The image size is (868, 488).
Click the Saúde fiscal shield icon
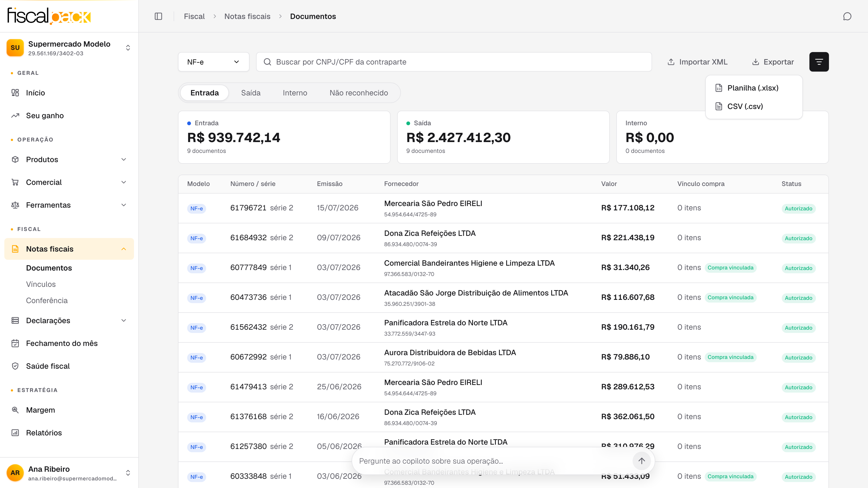click(x=15, y=366)
